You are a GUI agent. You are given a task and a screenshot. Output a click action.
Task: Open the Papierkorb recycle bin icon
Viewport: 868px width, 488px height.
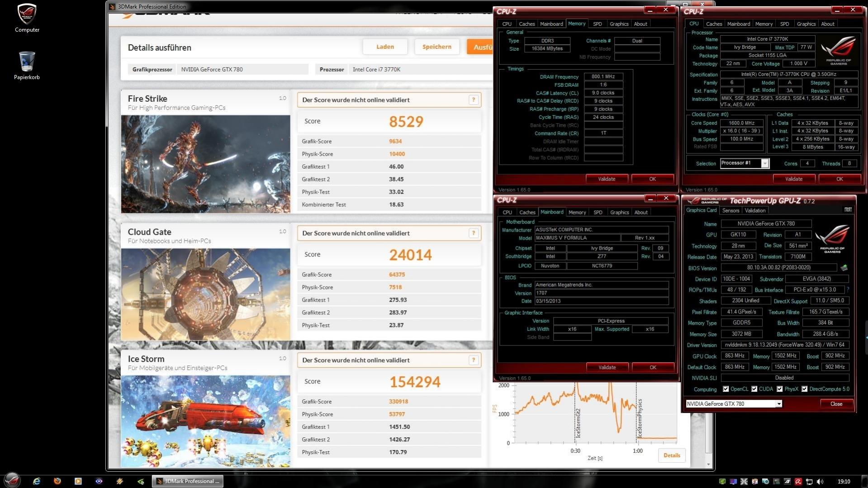pyautogui.click(x=27, y=66)
